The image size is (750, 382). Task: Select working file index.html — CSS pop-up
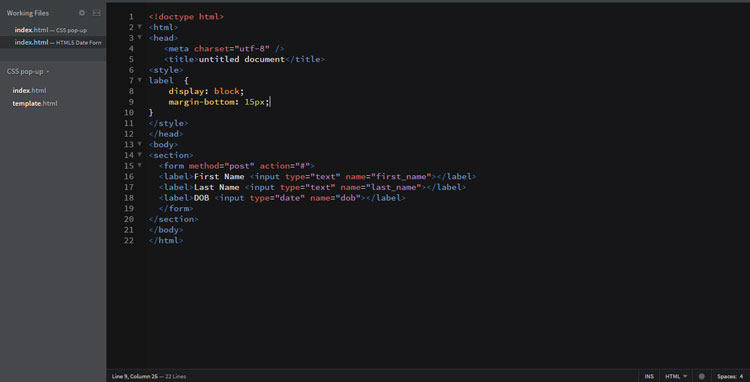pos(51,30)
